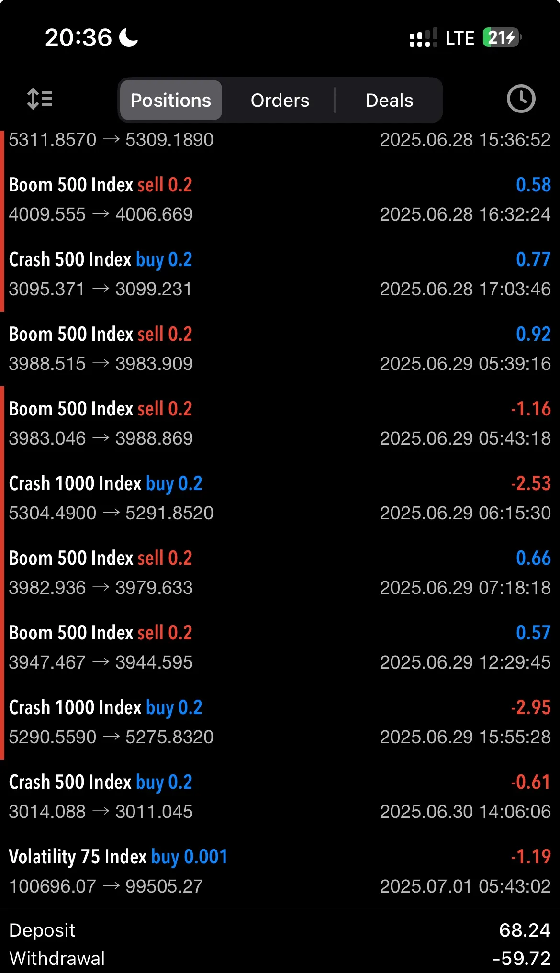Open Boom 500 sell with 0.58 profit
The image size is (560, 973).
tap(280, 200)
